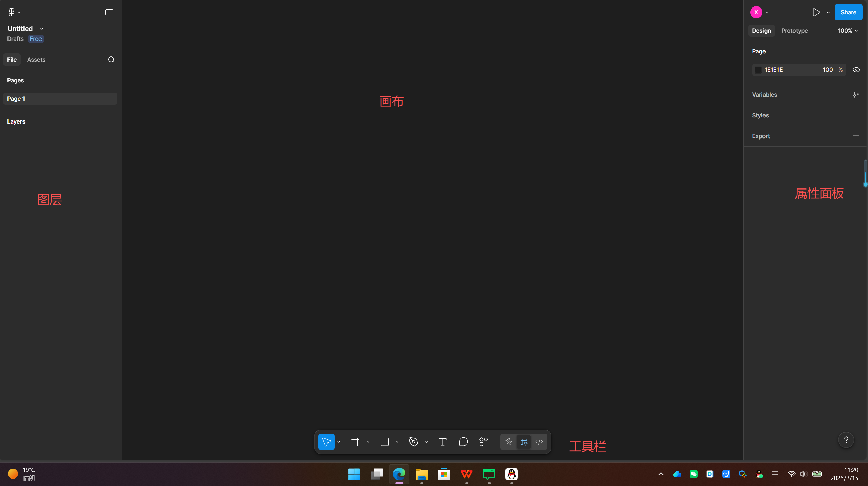Expand the Untitled file name dropdown
868x486 pixels.
(x=41, y=29)
